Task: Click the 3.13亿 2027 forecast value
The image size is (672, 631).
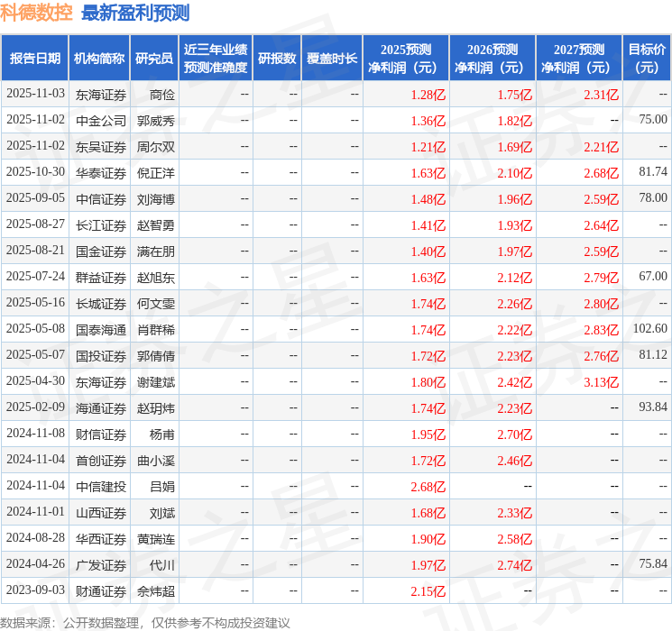Action: [x=601, y=382]
